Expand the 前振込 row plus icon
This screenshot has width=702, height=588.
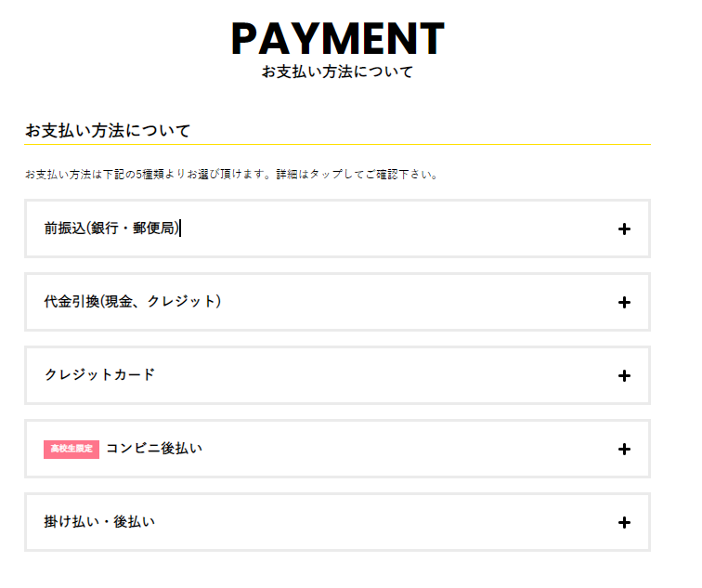(624, 229)
